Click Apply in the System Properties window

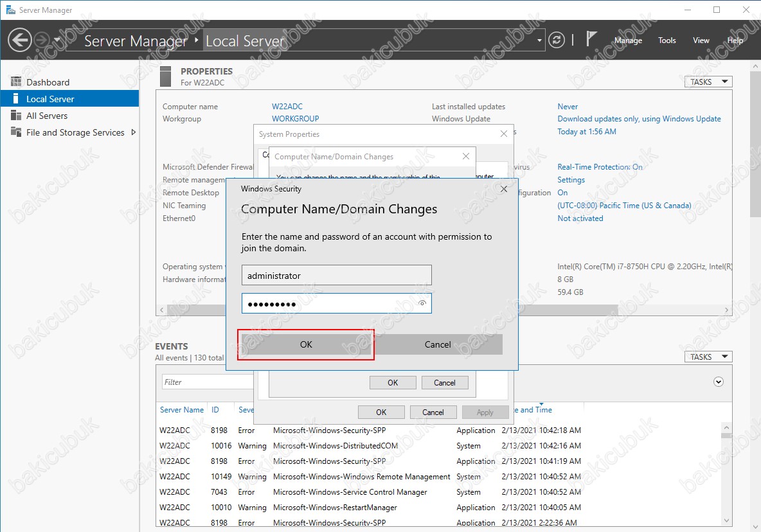click(485, 412)
